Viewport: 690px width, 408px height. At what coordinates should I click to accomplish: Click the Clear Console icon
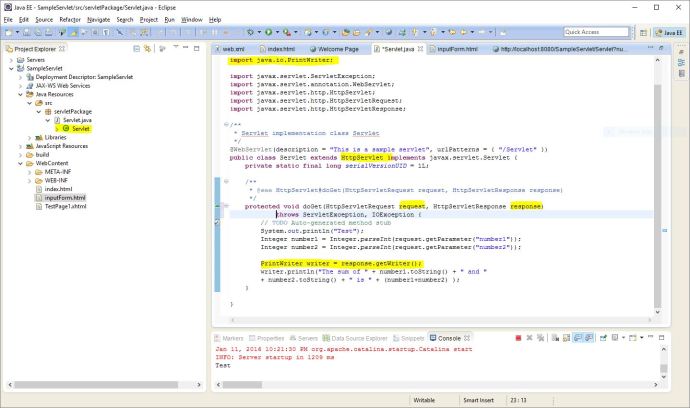[555, 338]
